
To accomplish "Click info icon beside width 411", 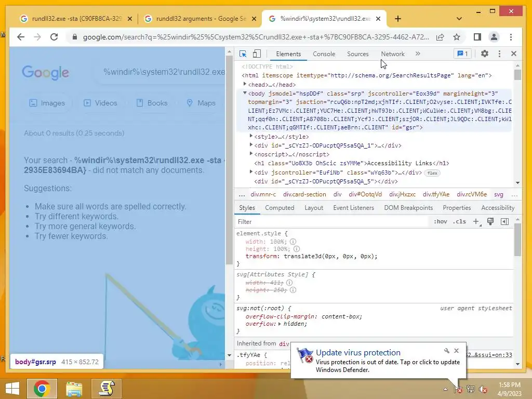I will pos(289,283).
